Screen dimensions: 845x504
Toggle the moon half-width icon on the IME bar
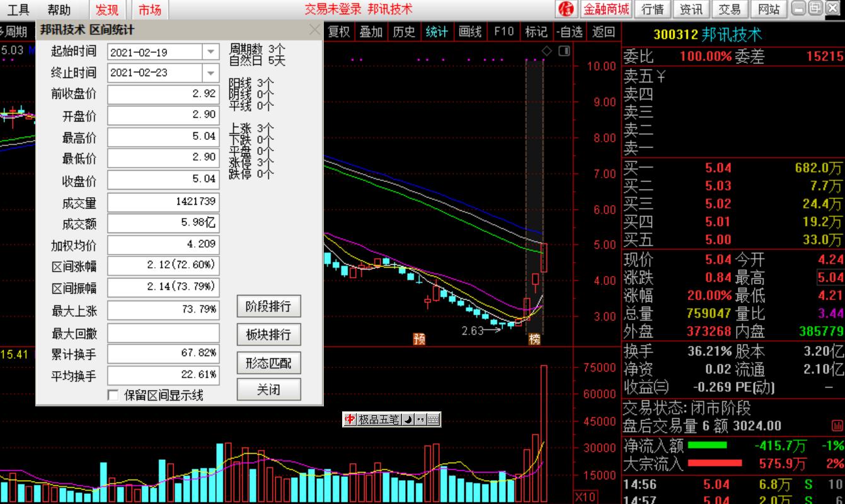pyautogui.click(x=407, y=420)
